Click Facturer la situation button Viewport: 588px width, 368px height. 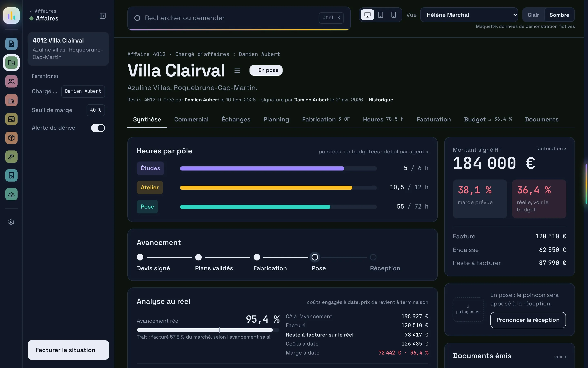[68, 350]
